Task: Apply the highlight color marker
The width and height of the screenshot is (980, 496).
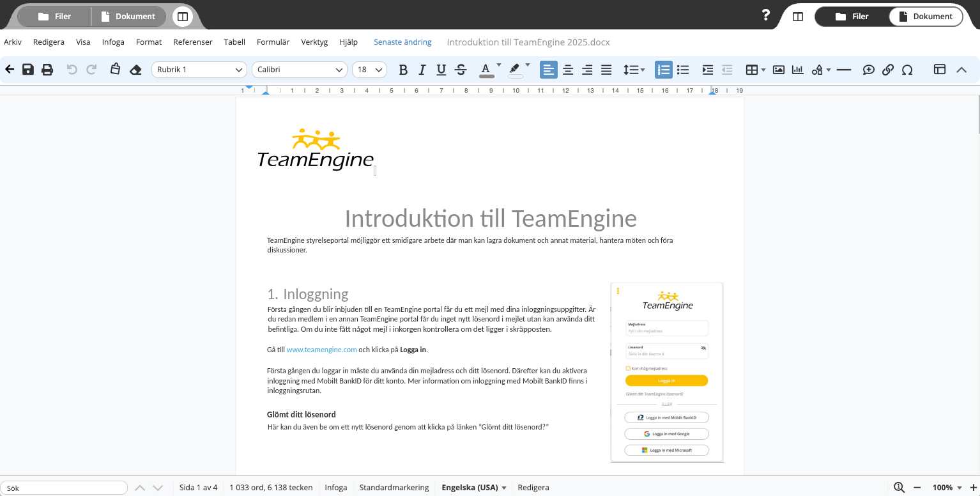Action: pyautogui.click(x=515, y=70)
